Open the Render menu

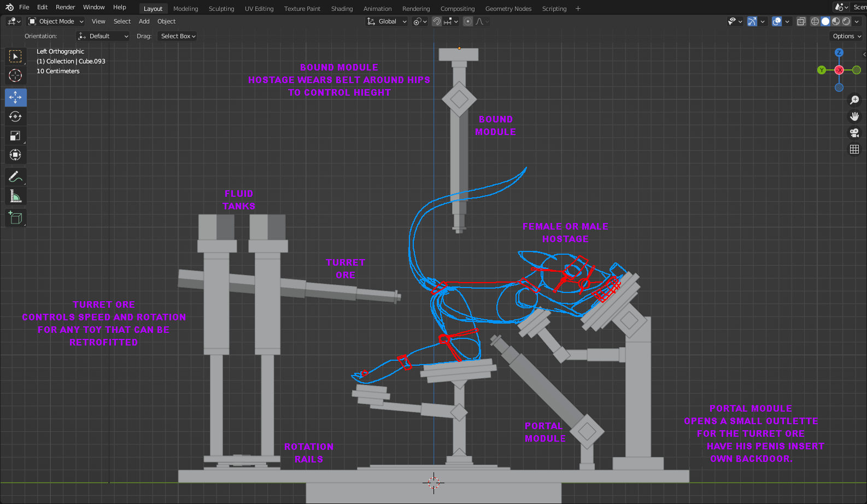click(x=65, y=7)
